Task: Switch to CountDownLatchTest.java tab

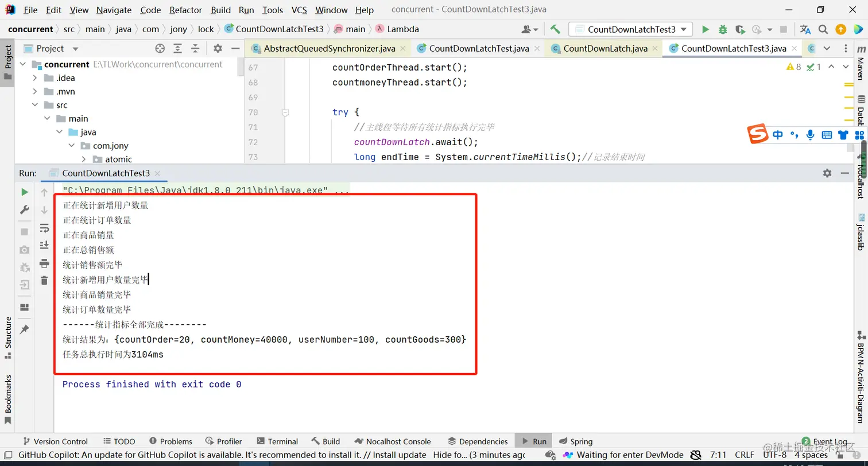Action: click(479, 49)
